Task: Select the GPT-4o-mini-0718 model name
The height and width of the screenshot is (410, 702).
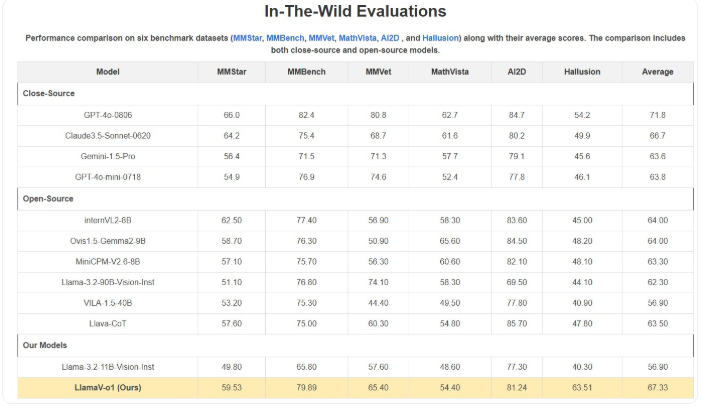Action: pyautogui.click(x=107, y=177)
